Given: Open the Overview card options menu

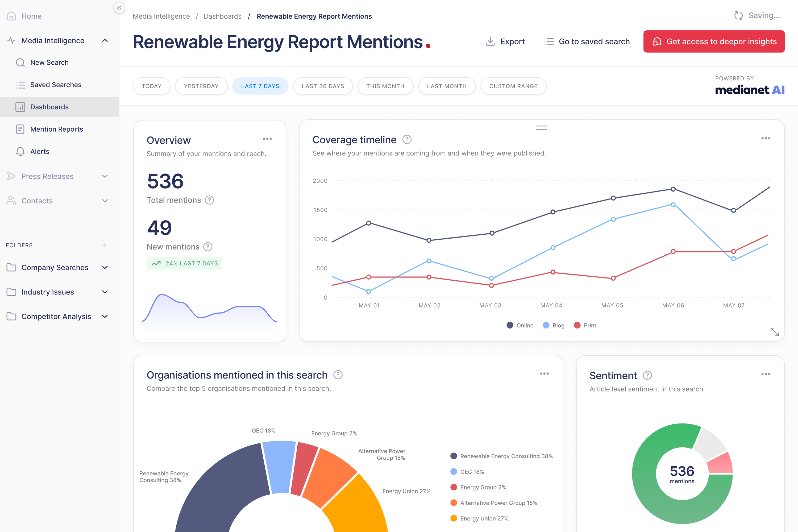Looking at the screenshot, I should (267, 139).
